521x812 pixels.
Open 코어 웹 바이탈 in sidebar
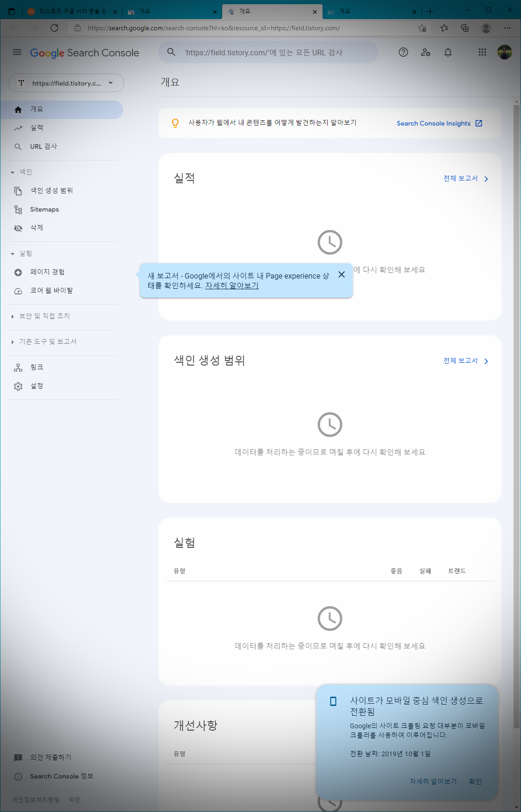(x=61, y=291)
